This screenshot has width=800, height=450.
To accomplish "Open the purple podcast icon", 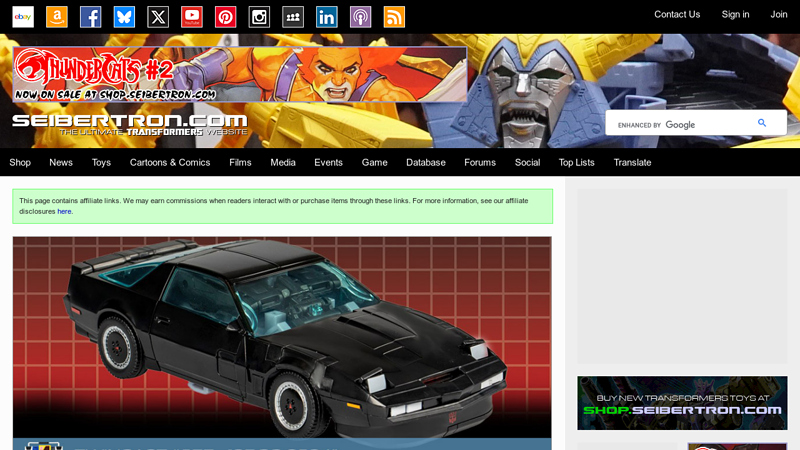I will click(x=360, y=17).
